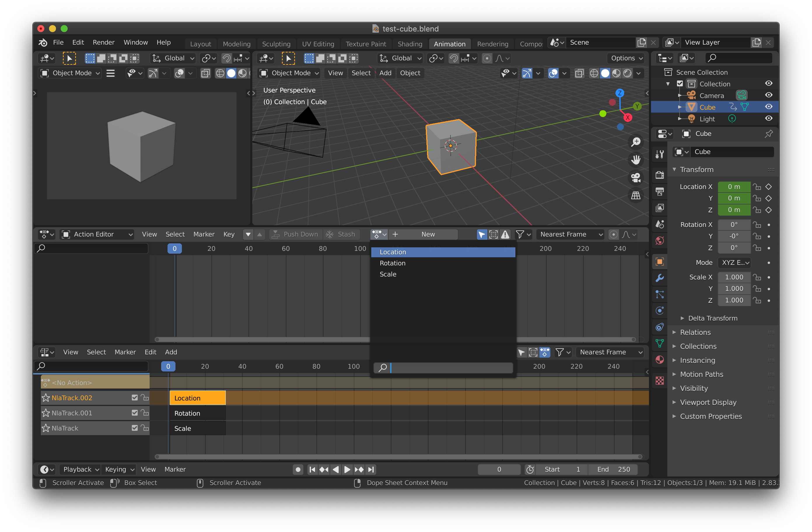Open the viewport Add menu button

pyautogui.click(x=385, y=73)
